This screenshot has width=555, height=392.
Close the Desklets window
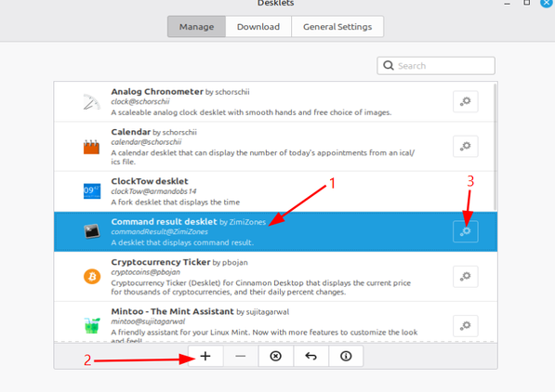click(x=547, y=3)
